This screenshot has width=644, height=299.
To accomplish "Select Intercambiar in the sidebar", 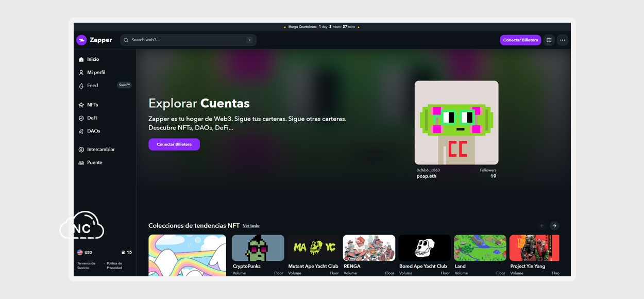I will tap(100, 149).
